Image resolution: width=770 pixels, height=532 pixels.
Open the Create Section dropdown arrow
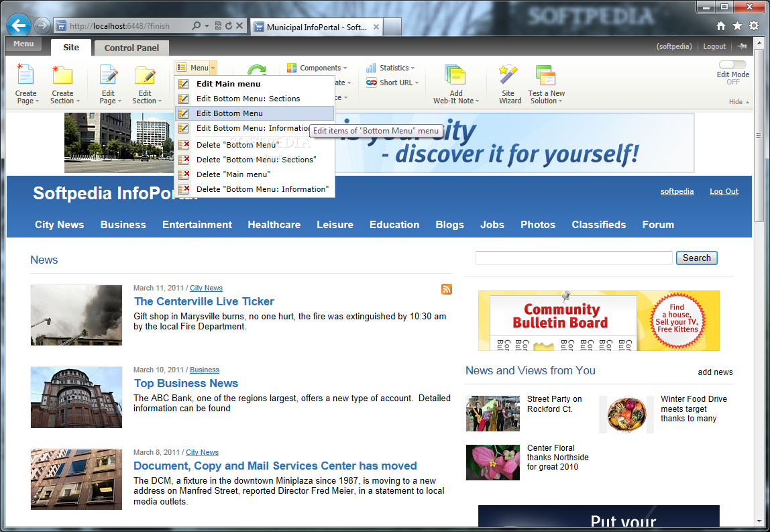pyautogui.click(x=78, y=101)
